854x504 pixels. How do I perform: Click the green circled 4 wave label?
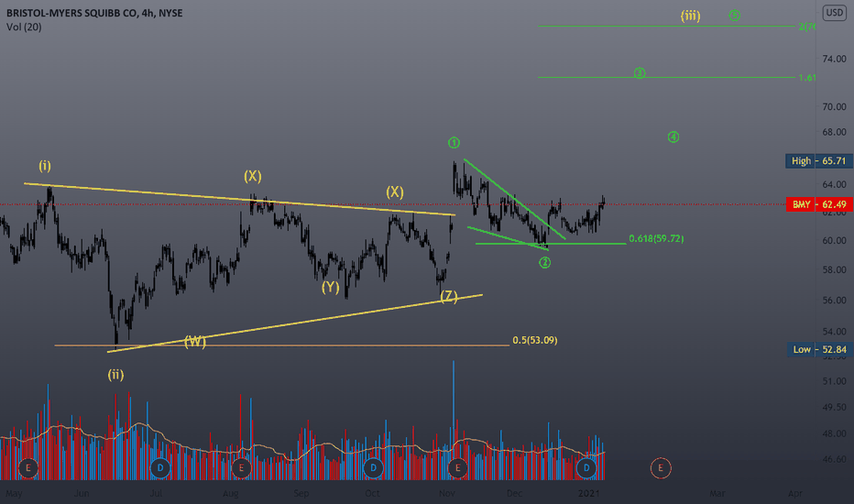click(673, 137)
